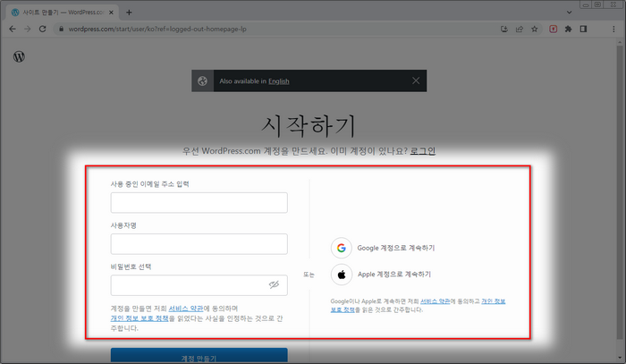Open a new tab with the plus button
The width and height of the screenshot is (626, 364).
(129, 13)
